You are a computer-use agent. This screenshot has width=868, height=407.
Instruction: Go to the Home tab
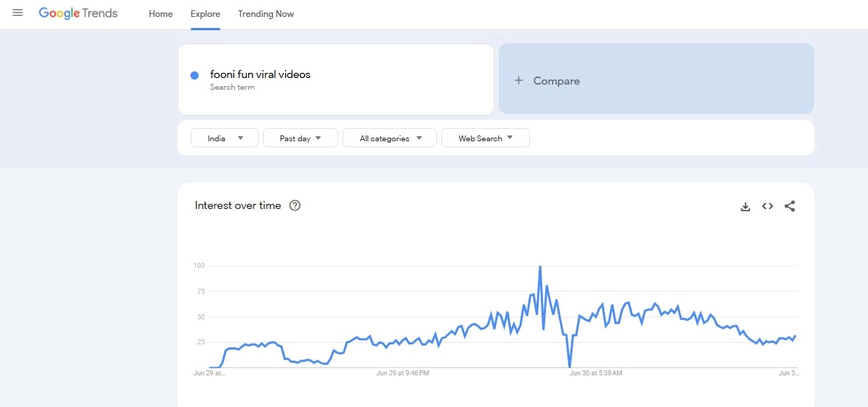(161, 14)
